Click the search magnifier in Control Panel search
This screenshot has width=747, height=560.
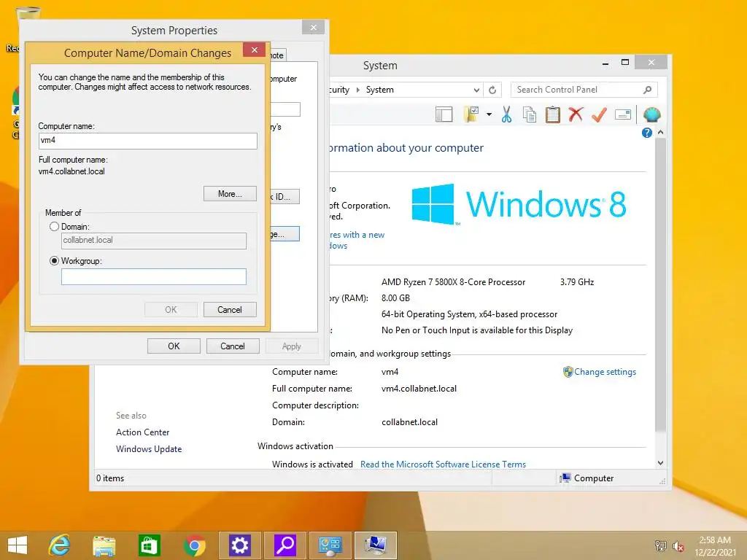point(648,90)
